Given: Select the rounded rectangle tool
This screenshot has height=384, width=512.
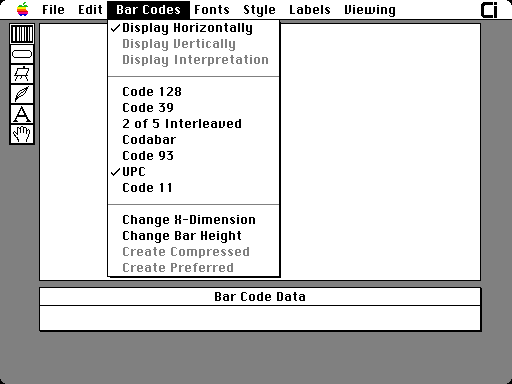Looking at the screenshot, I should [22, 54].
